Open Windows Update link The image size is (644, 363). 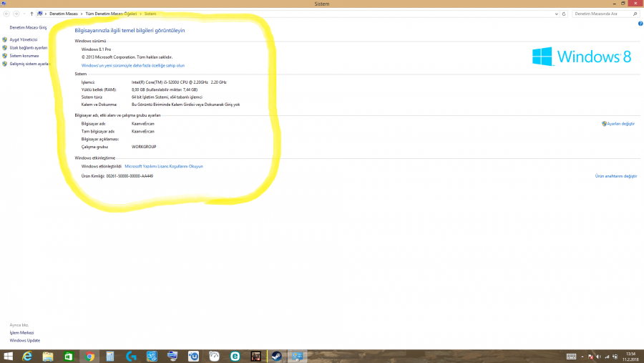(25, 341)
